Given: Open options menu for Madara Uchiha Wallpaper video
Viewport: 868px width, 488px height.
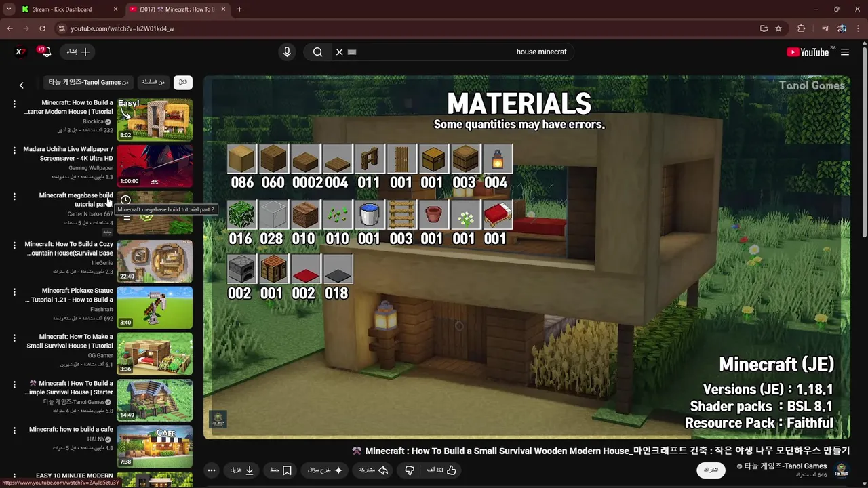Looking at the screenshot, I should point(14,150).
